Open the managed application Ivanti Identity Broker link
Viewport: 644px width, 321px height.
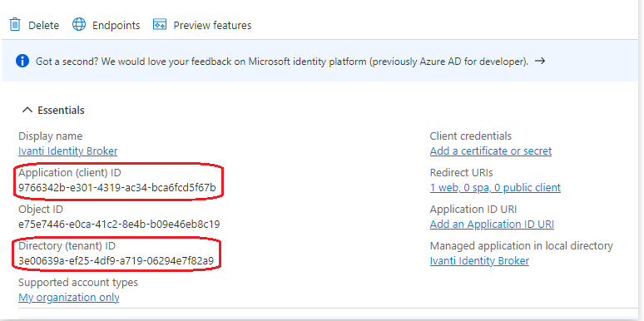coord(479,260)
